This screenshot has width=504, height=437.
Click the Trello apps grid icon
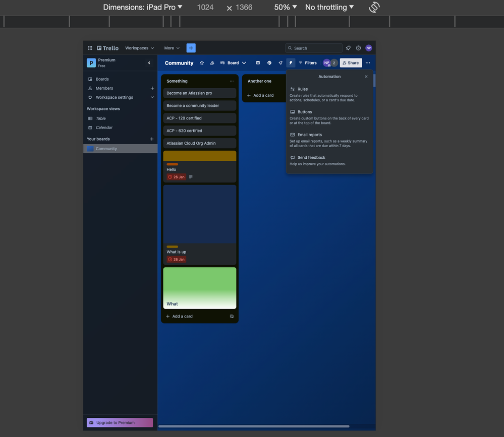pyautogui.click(x=90, y=48)
